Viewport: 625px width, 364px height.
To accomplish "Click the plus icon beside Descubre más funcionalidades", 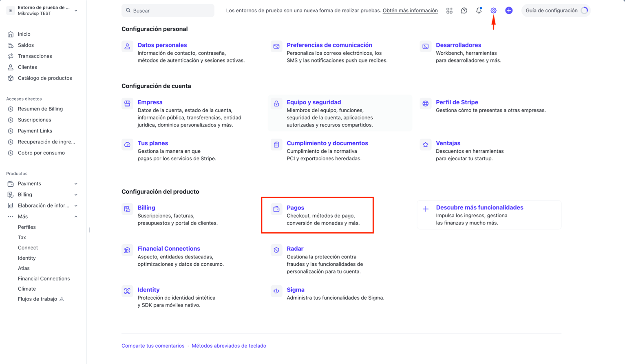I will pos(426,209).
